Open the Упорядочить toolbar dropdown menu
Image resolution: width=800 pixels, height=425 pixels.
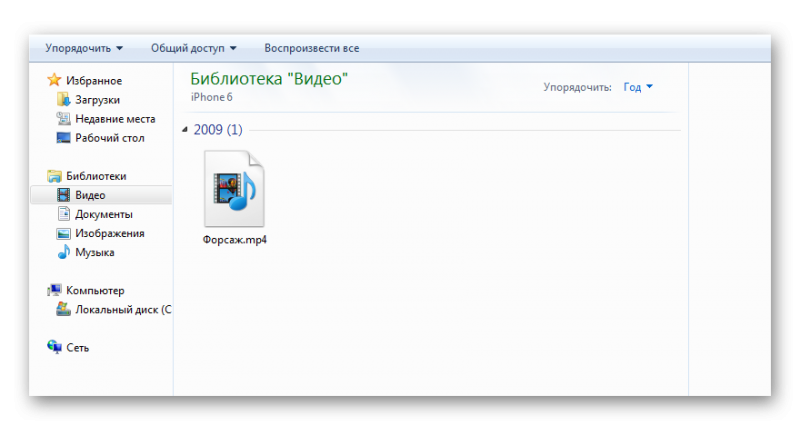click(x=84, y=48)
